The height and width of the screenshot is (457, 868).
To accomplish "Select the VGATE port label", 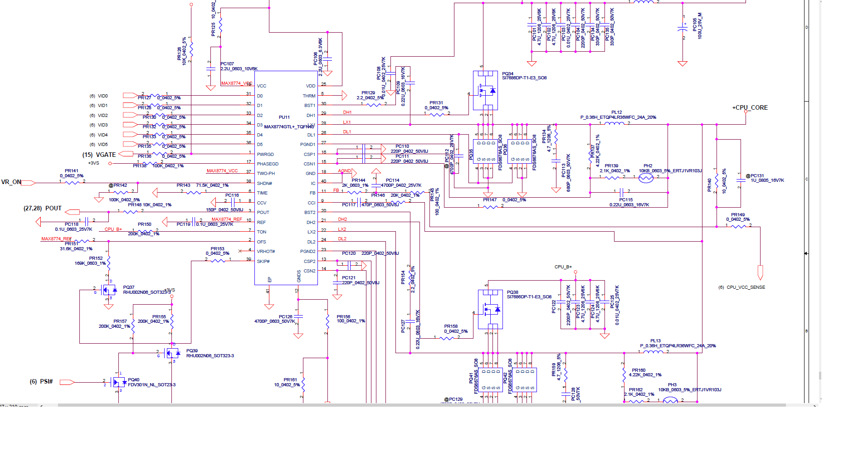I will [x=99, y=155].
